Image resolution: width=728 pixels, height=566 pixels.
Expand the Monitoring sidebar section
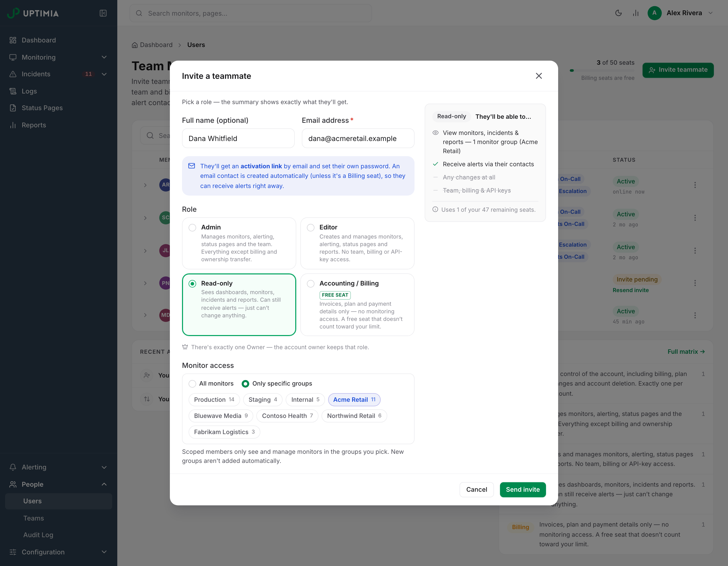coord(59,57)
